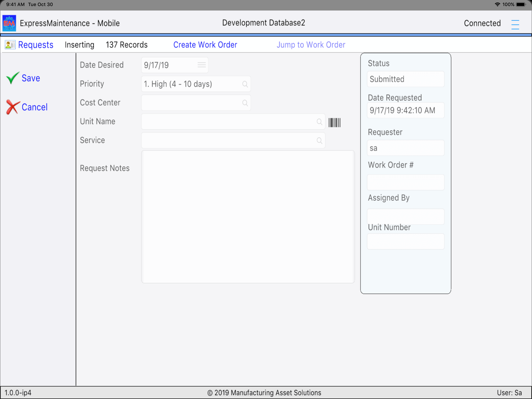This screenshot has height=399, width=532.
Task: Click the Connected status text
Action: pyautogui.click(x=482, y=23)
